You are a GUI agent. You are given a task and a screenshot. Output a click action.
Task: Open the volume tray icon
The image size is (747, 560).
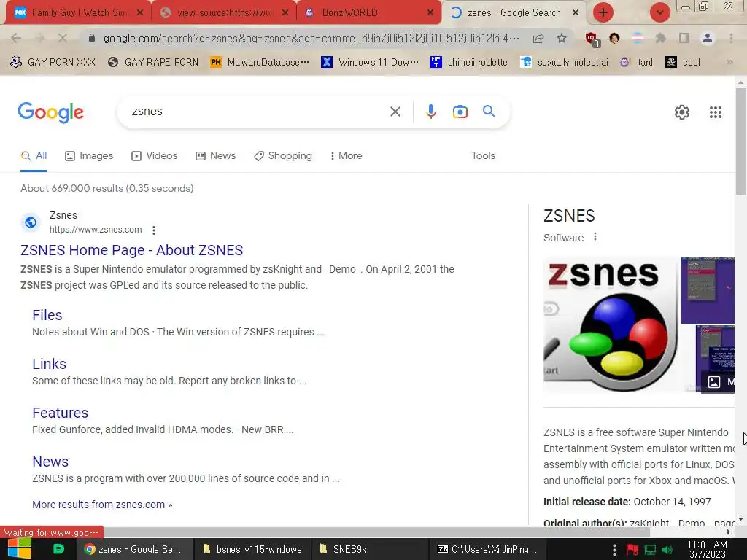pos(667,550)
